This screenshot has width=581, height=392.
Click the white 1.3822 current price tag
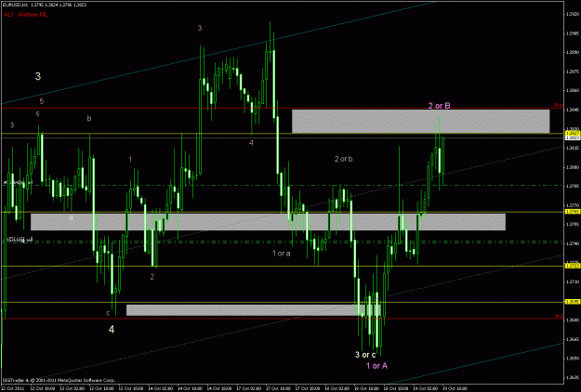pyautogui.click(x=573, y=137)
